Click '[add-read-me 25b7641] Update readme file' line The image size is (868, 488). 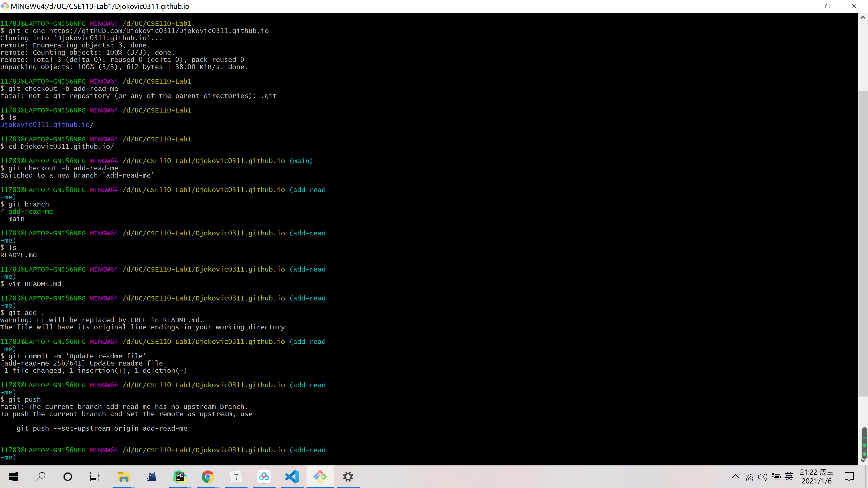click(x=82, y=363)
